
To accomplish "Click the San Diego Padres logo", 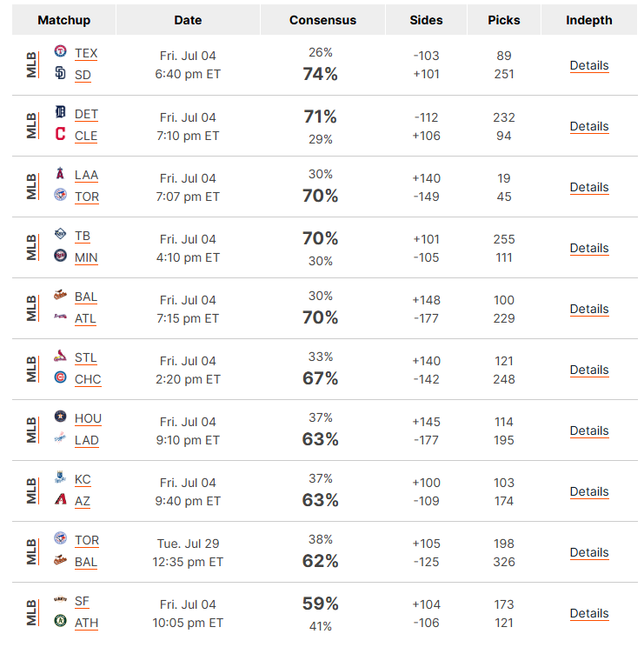I will point(61,73).
